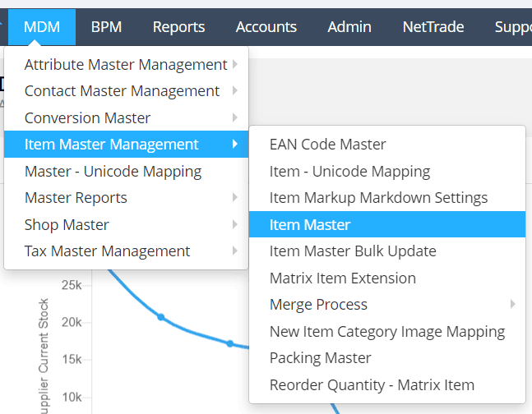Select the NetTrade menu item

pos(433,27)
